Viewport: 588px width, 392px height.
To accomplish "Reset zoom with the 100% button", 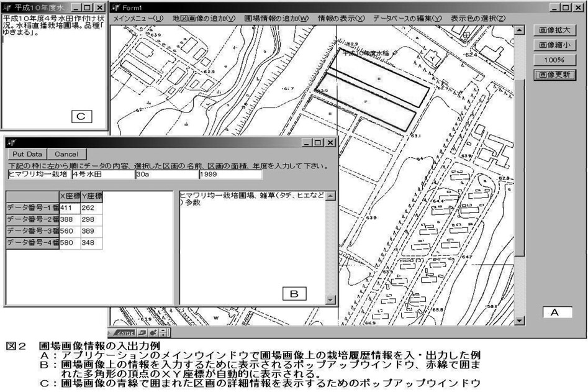I will point(553,60).
